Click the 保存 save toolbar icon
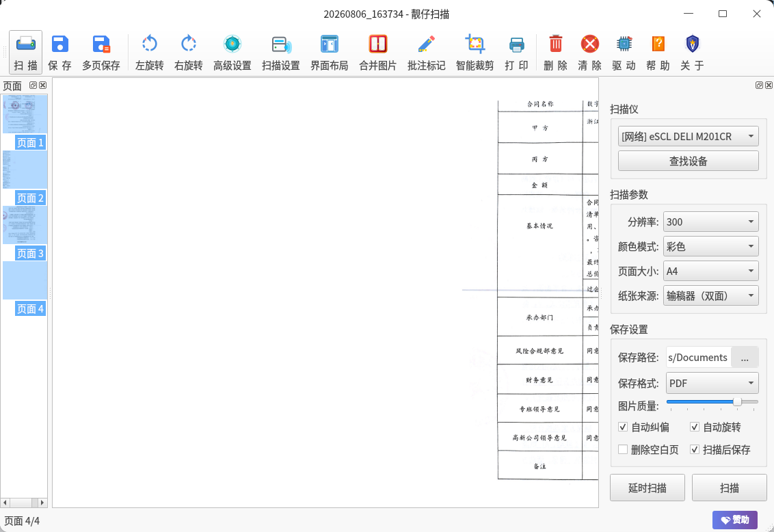Image resolution: width=774 pixels, height=532 pixels. click(59, 52)
